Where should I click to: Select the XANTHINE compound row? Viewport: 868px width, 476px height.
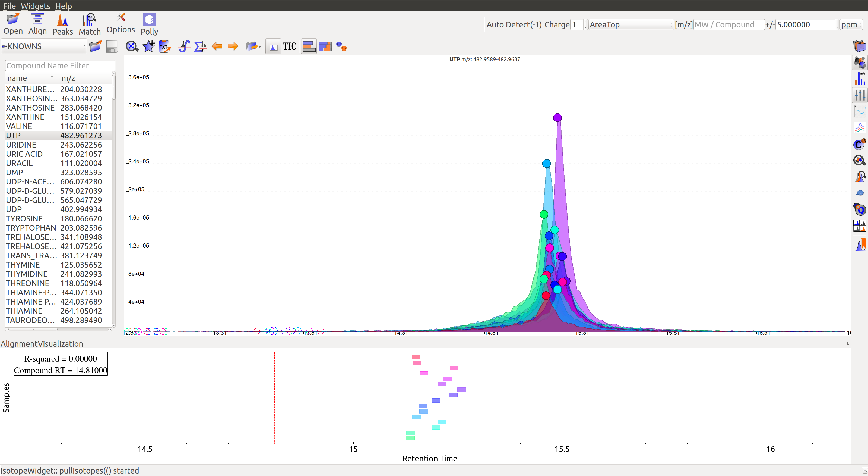[59, 117]
